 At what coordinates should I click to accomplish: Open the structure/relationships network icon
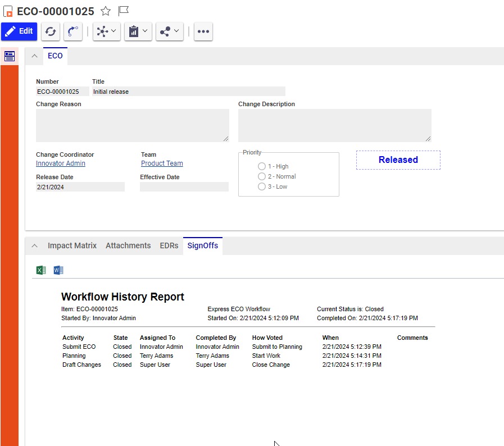click(x=102, y=31)
